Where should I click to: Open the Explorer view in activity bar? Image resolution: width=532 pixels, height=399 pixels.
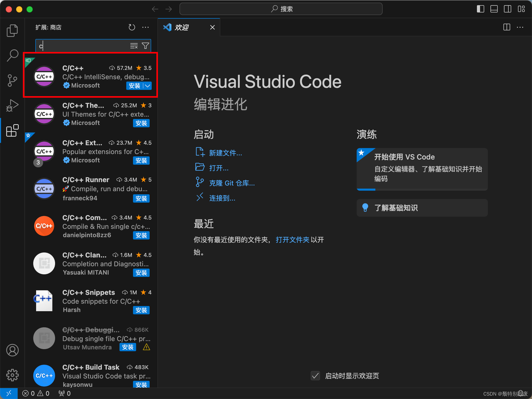[x=12, y=30]
